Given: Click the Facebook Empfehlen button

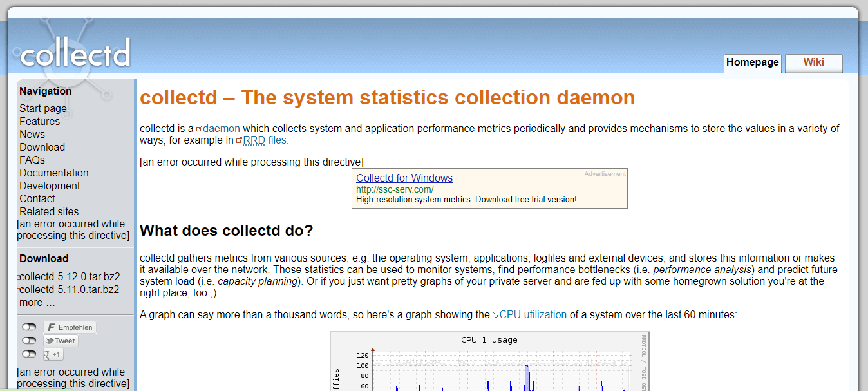Looking at the screenshot, I should (x=70, y=327).
